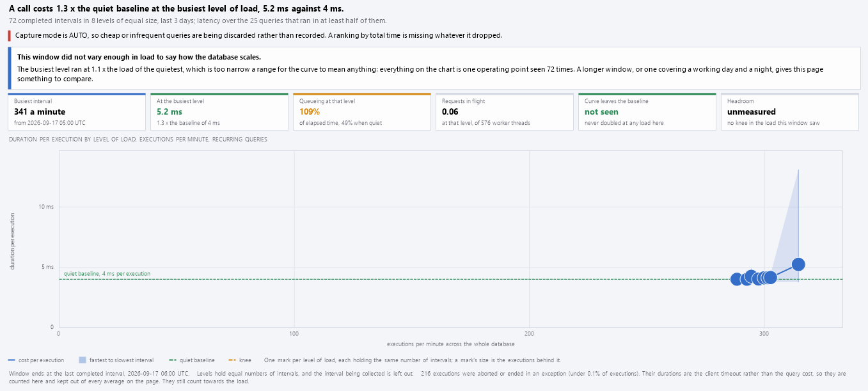Click the 'not seen' value
Screen dimensions: 868x391
[x=601, y=112]
